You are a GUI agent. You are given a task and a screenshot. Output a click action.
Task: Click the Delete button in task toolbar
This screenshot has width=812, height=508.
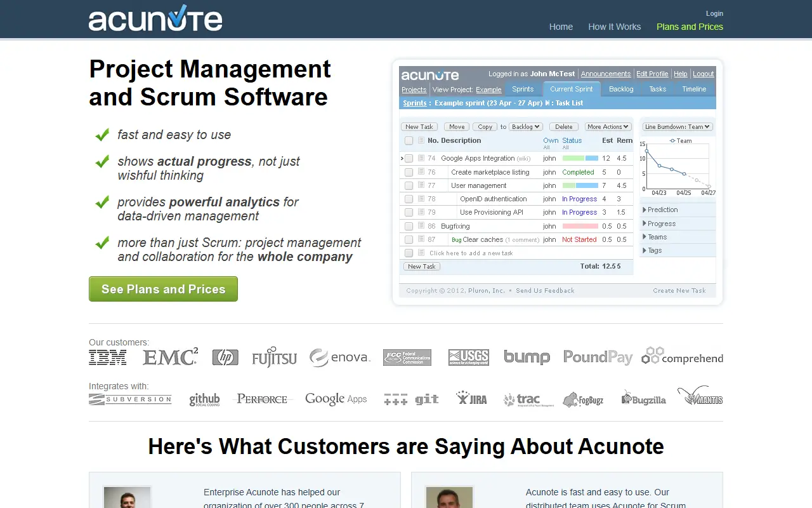click(x=564, y=127)
